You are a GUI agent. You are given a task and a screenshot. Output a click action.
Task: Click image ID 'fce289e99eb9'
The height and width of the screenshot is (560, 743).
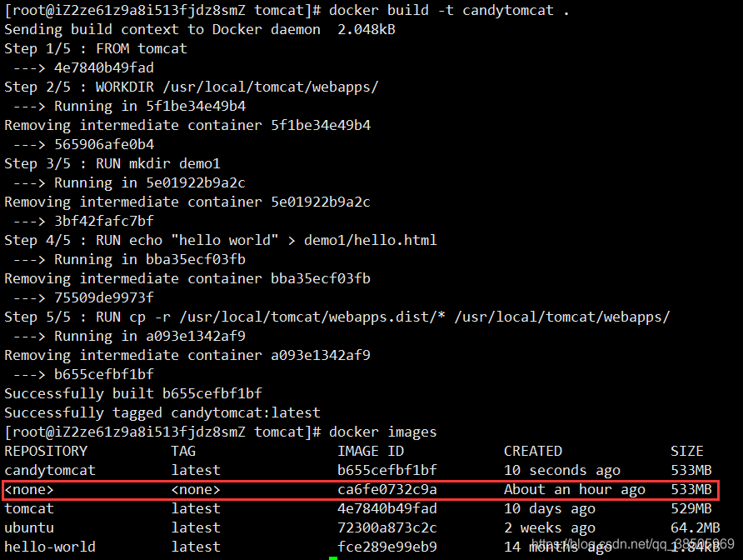tap(387, 547)
